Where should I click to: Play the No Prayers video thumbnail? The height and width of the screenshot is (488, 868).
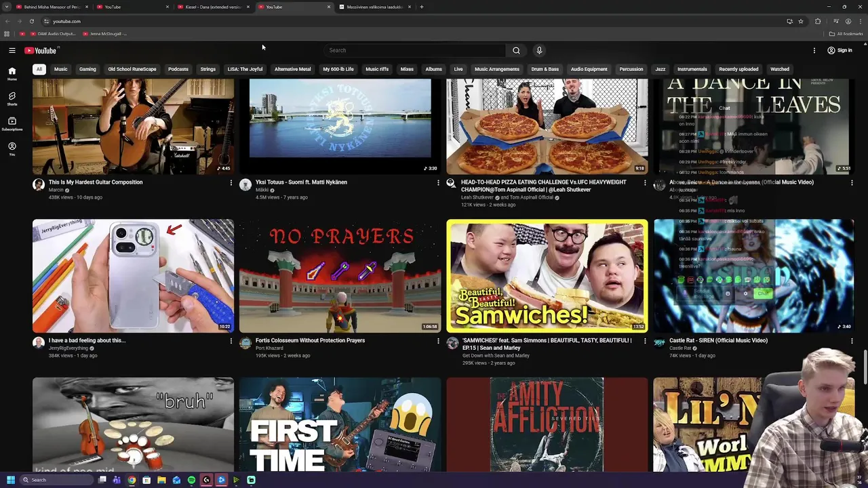point(340,276)
